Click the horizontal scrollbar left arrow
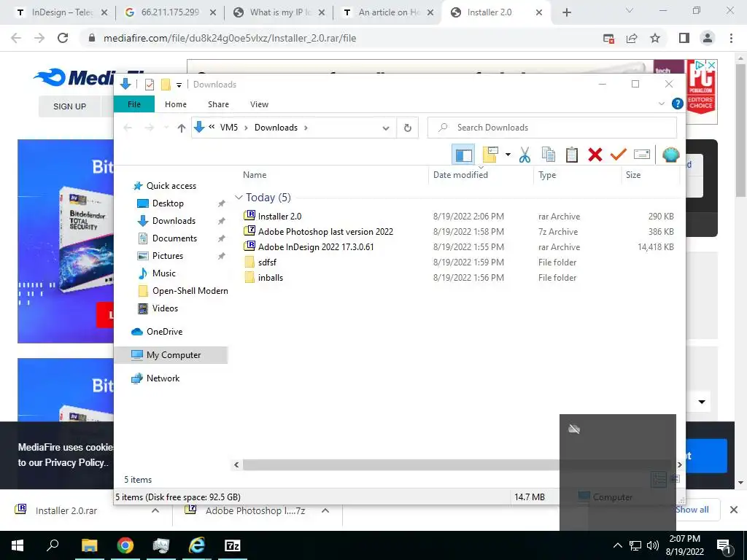The image size is (747, 560). point(236,464)
